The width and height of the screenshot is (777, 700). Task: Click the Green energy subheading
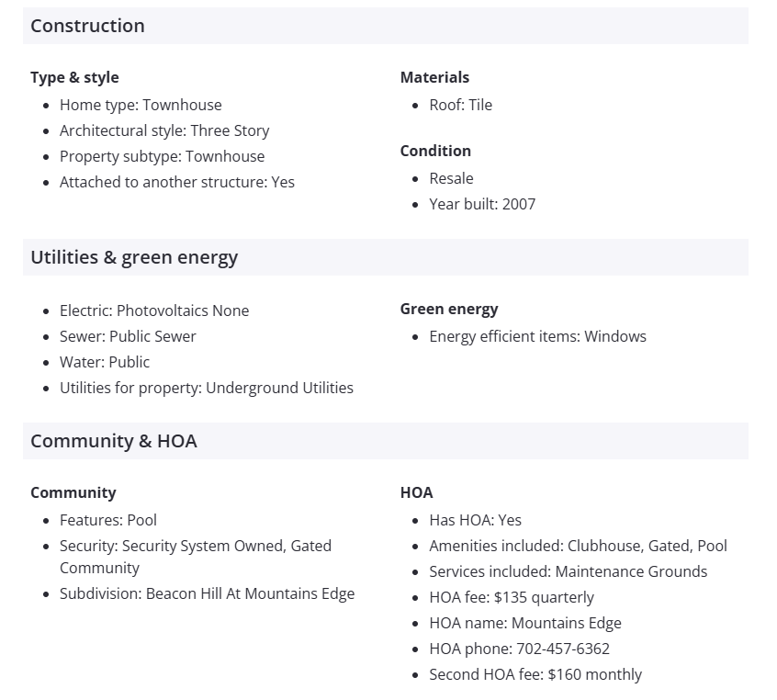449,309
